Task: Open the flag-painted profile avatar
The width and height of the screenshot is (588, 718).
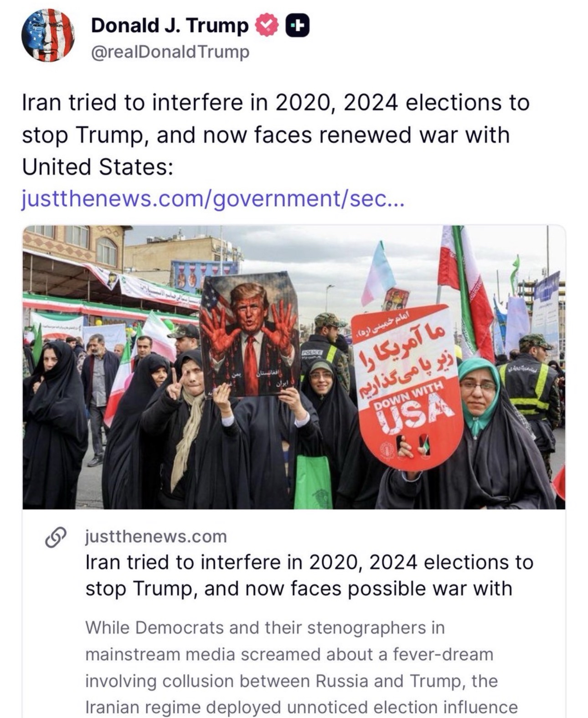Action: 48,36
